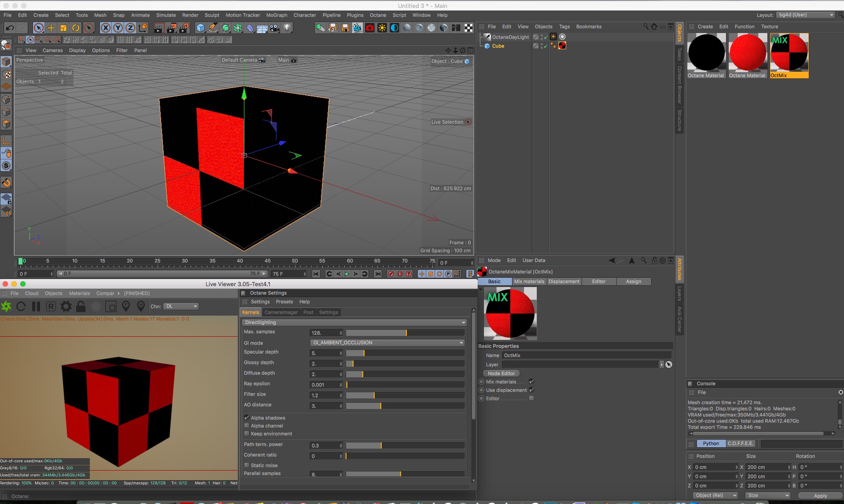This screenshot has height=504, width=844.
Task: Switch to the Mix materials tab
Action: tap(529, 282)
